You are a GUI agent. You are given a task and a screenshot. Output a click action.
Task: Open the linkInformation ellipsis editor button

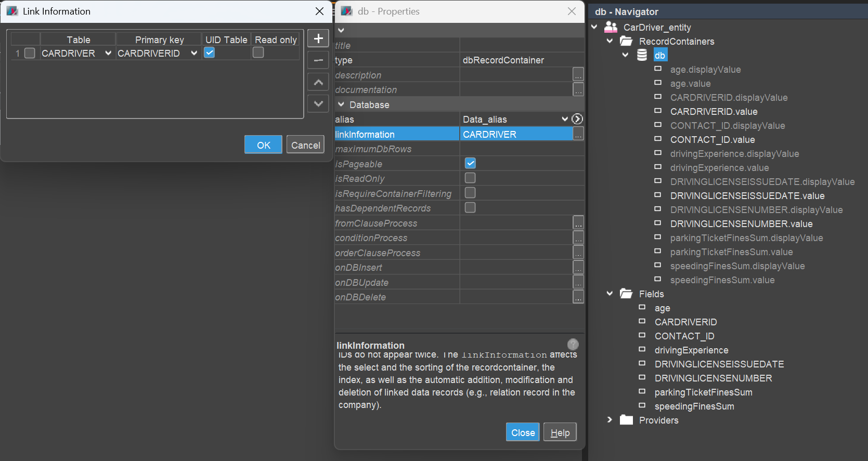click(578, 134)
